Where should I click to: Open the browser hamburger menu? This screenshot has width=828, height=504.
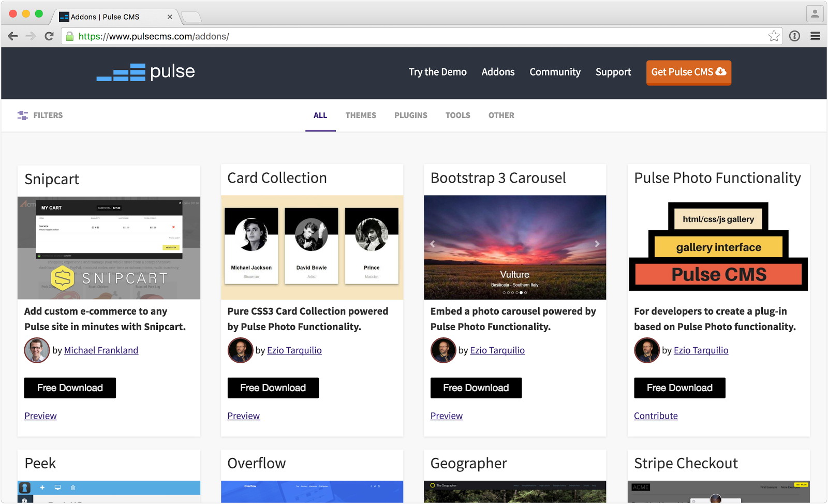pos(815,36)
